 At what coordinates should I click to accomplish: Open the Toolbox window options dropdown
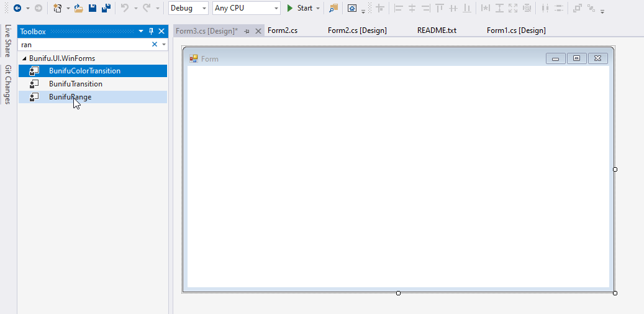pos(142,31)
